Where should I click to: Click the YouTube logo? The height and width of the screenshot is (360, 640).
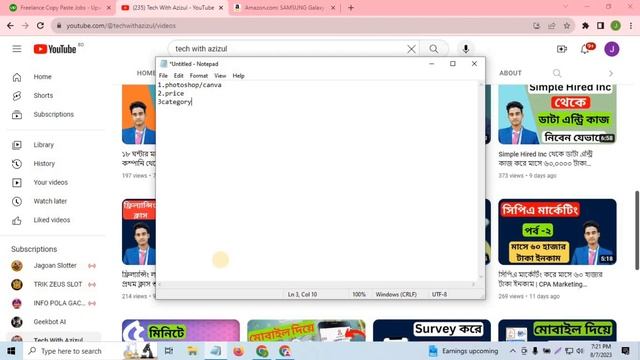coord(55,49)
